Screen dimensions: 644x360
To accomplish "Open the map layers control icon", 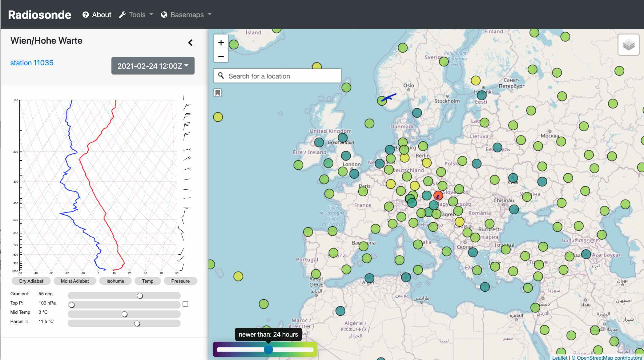I will [x=628, y=45].
